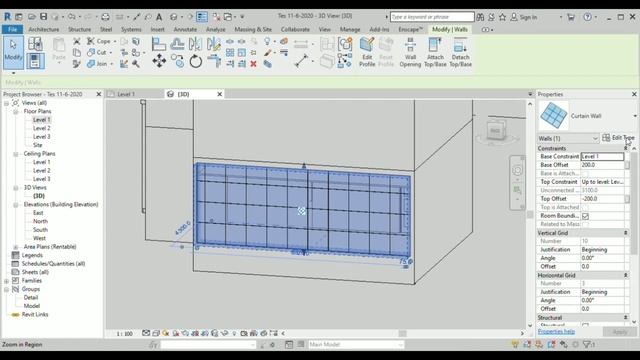Screen dimensions: 640x360
Task: Click the Apply button in Properties
Action: [620, 332]
